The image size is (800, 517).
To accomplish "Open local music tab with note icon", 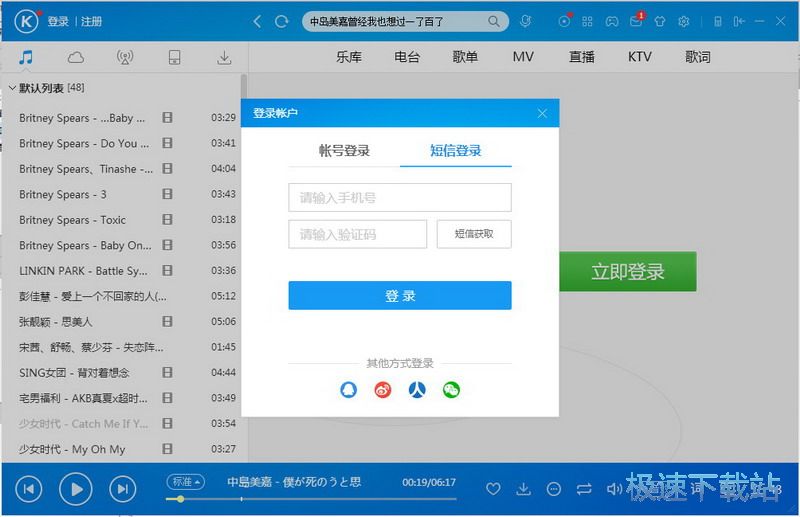I will (26, 57).
